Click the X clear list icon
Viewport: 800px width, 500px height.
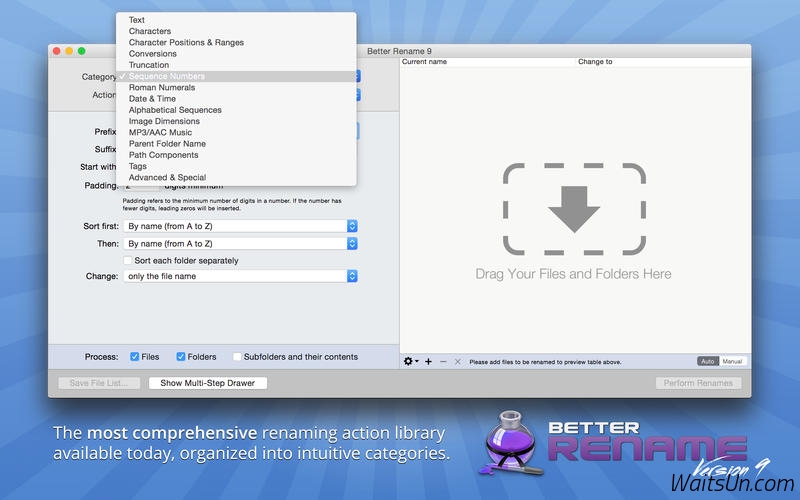click(x=458, y=361)
